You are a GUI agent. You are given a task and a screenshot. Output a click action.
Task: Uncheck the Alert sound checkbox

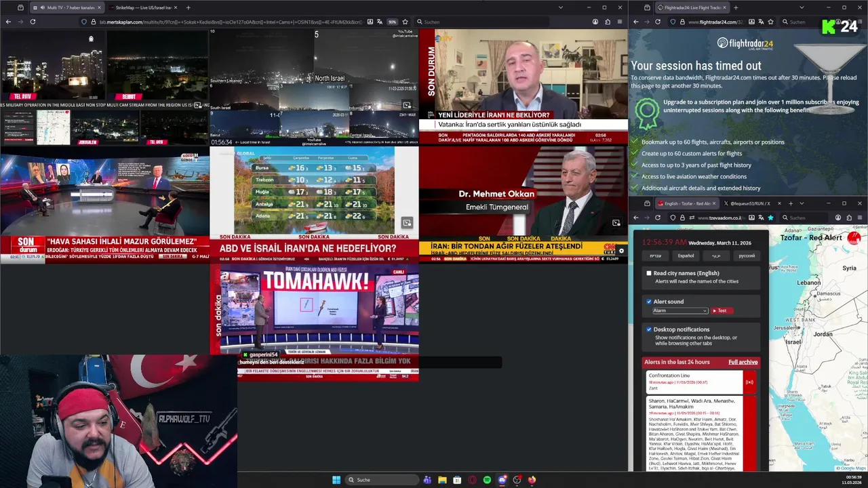pos(649,302)
